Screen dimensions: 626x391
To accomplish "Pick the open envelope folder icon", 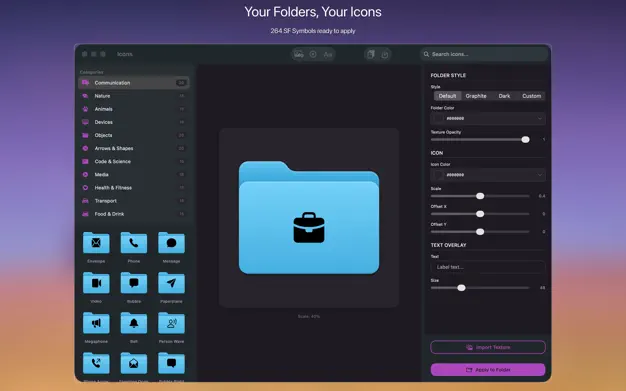I will click(134, 363).
